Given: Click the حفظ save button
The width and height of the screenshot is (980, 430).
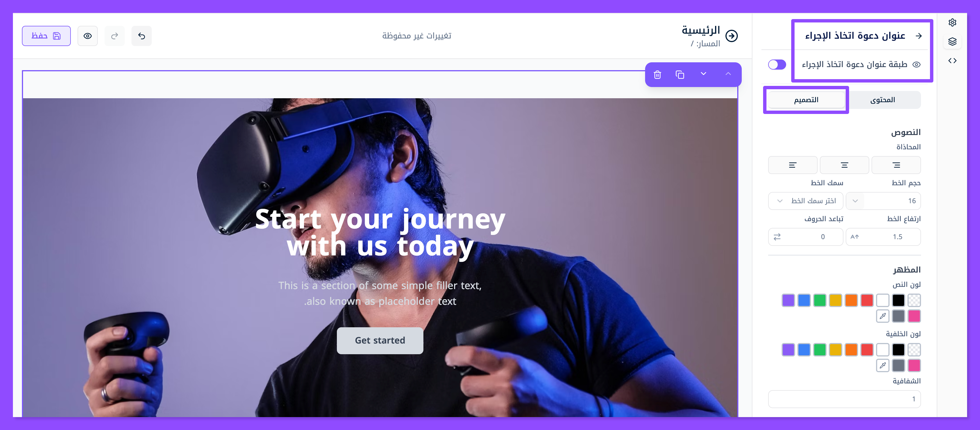Looking at the screenshot, I should tap(46, 36).
